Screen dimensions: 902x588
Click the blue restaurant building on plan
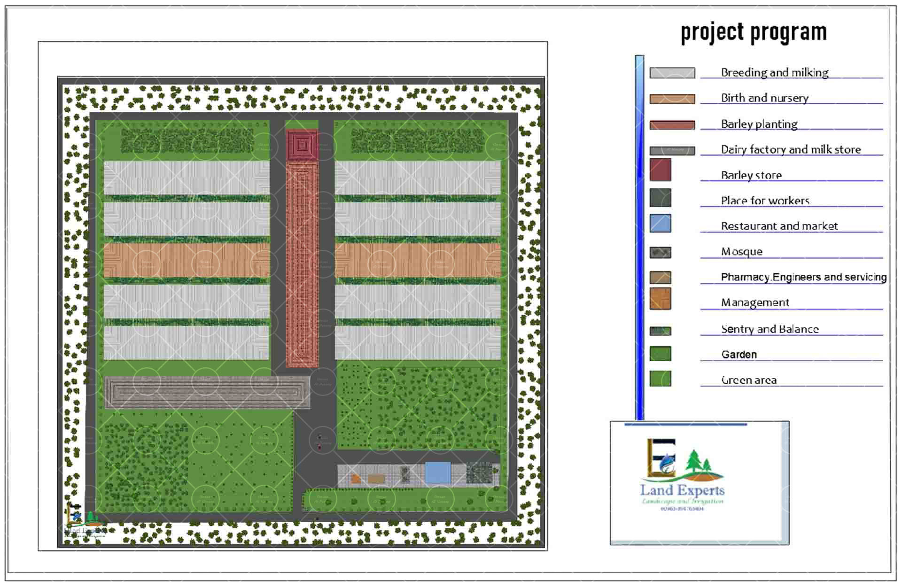point(437,473)
